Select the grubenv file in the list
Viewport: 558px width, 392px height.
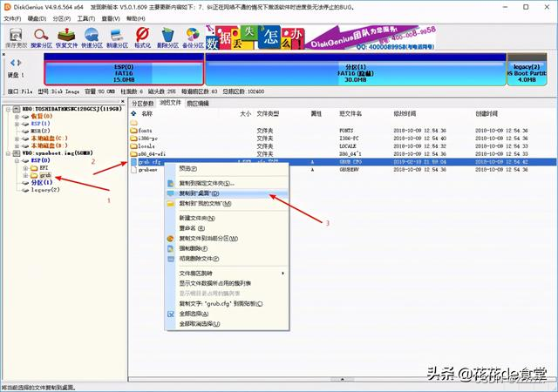[147, 171]
